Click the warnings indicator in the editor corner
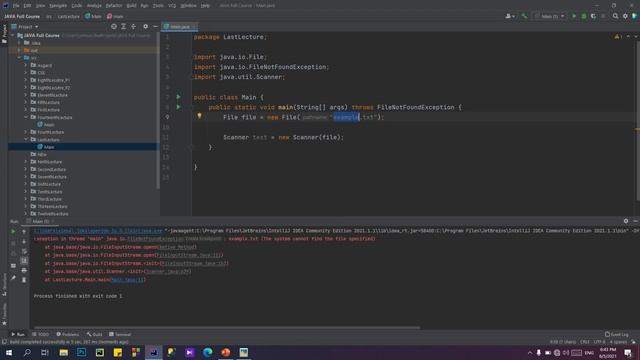 pyautogui.click(x=618, y=37)
